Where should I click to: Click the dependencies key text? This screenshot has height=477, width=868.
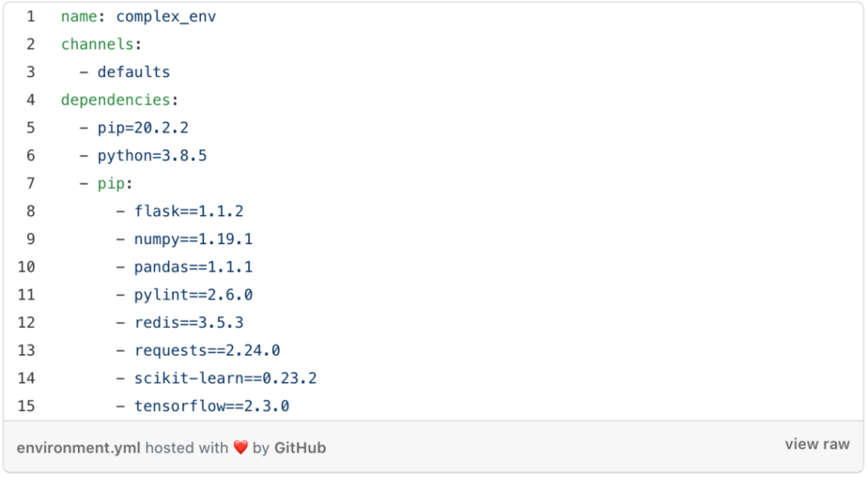115,100
